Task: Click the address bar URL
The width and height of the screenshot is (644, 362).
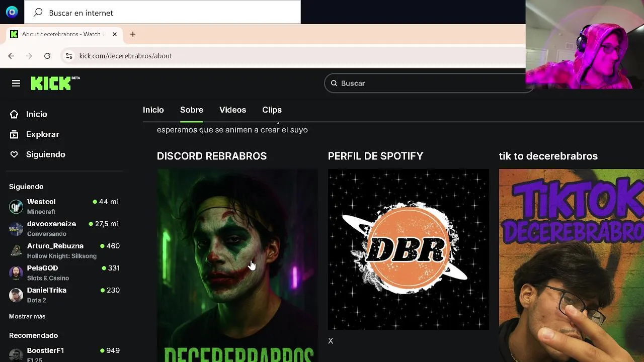Action: pyautogui.click(x=126, y=56)
